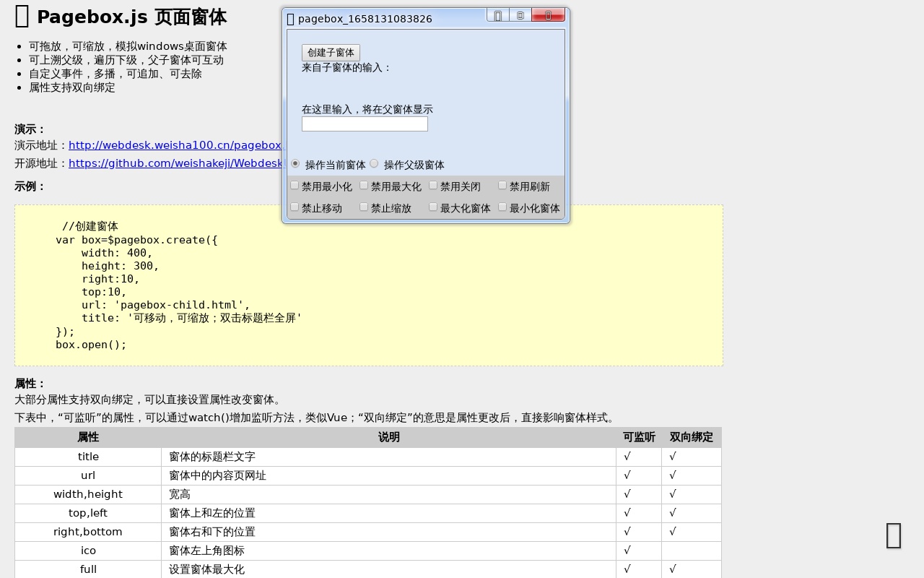
Task: Tick the 禁用关闭 checkbox
Action: tap(433, 185)
